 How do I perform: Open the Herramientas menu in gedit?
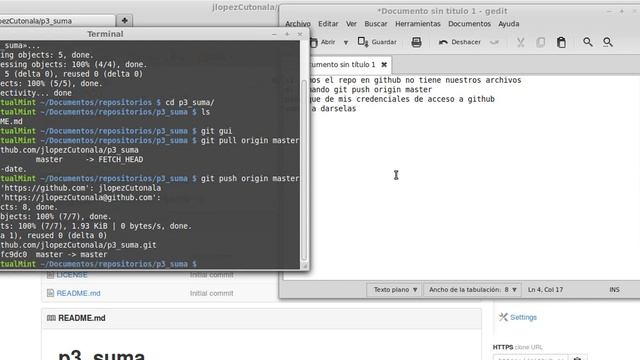418,24
